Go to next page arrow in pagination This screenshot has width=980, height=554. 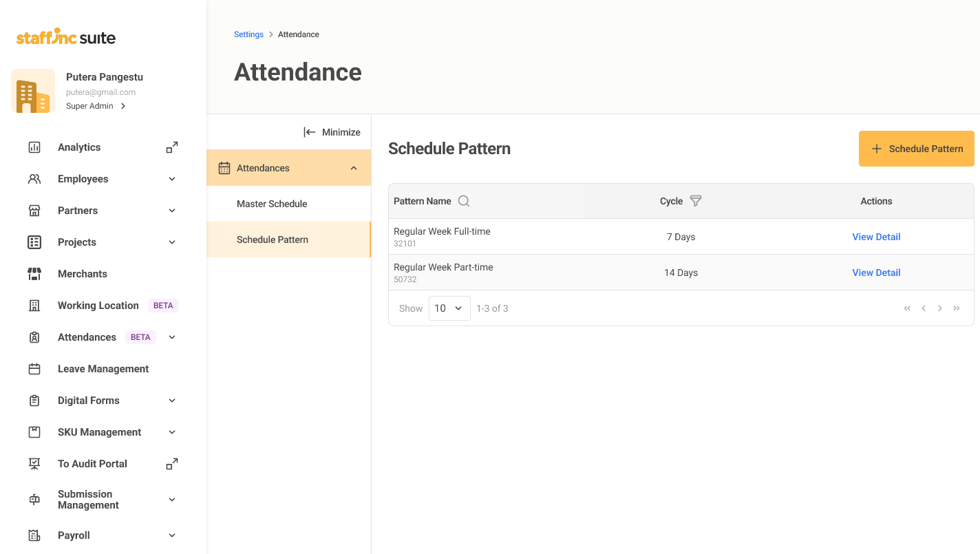point(940,308)
